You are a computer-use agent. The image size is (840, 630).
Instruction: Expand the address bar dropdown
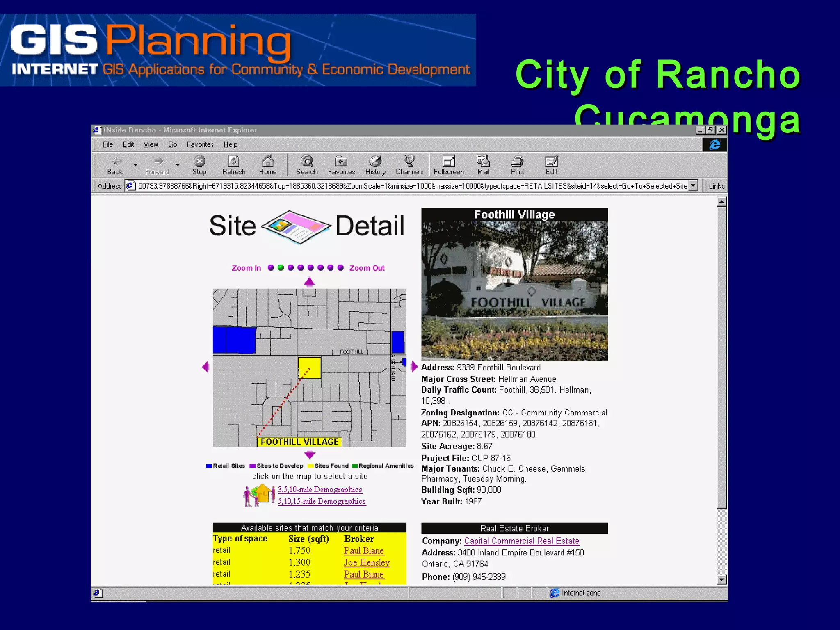(693, 186)
